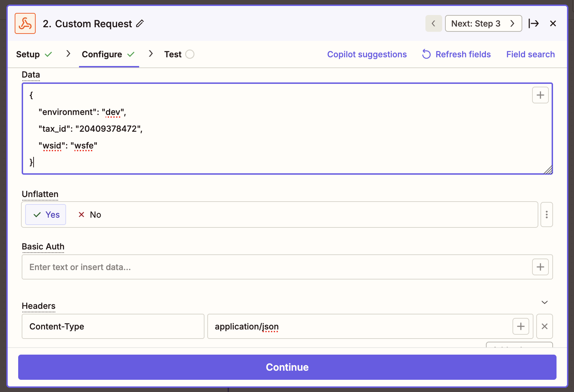Open the three-dot menu beside Unflatten
This screenshot has width=574, height=392.
546,215
